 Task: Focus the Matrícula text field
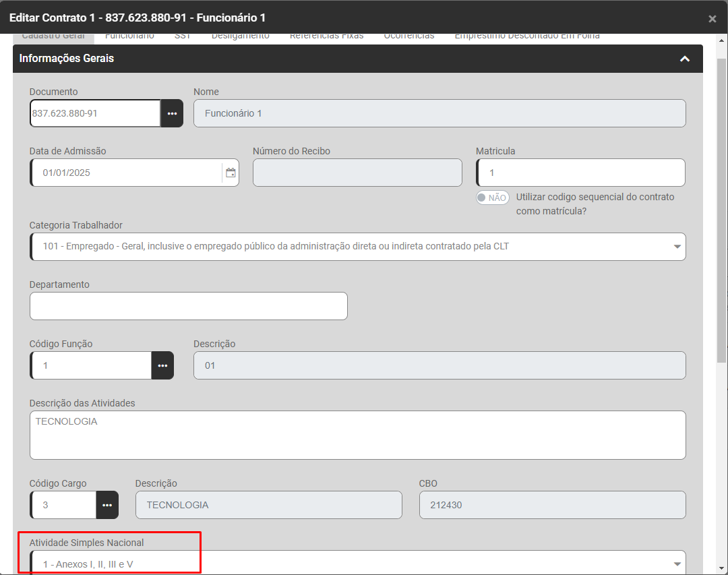pos(580,173)
